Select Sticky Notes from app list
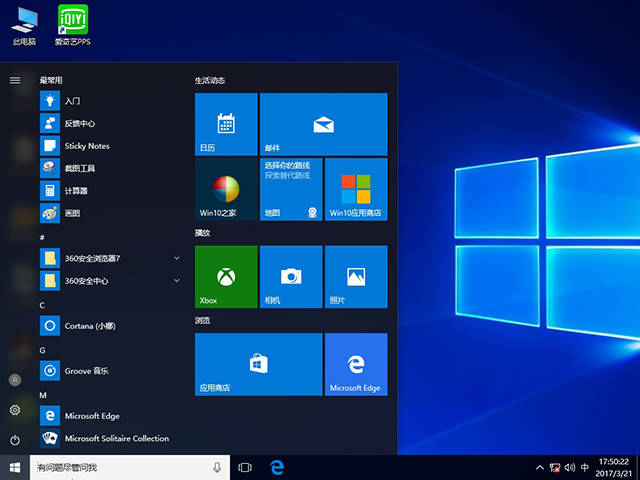 click(87, 146)
